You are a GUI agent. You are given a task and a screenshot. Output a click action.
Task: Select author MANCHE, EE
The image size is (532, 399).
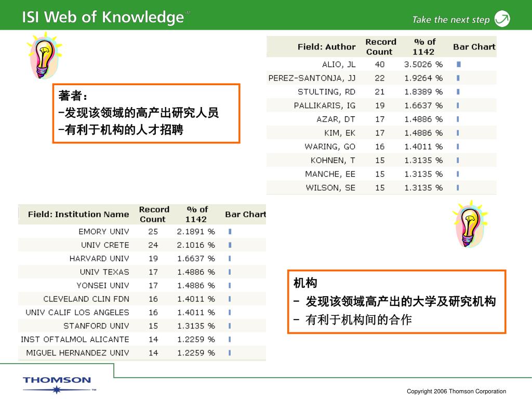330,174
